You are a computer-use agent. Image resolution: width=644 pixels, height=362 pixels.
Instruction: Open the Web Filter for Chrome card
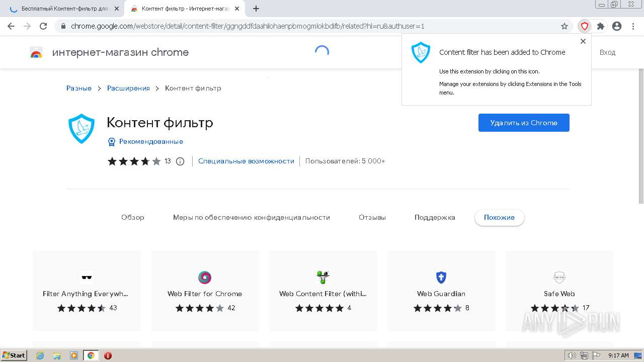[x=205, y=291]
